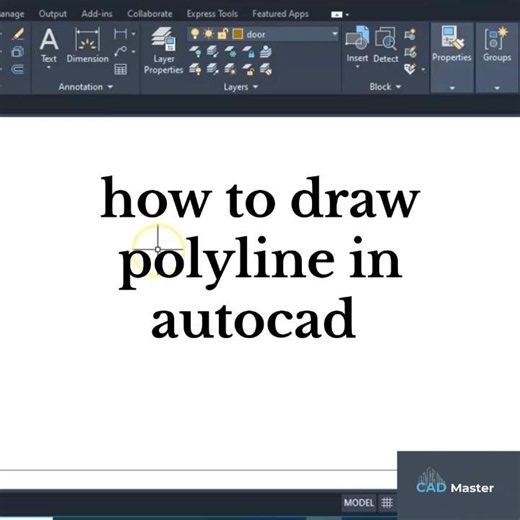The width and height of the screenshot is (520, 520).
Task: Click the Create Block icon
Action: (410, 34)
